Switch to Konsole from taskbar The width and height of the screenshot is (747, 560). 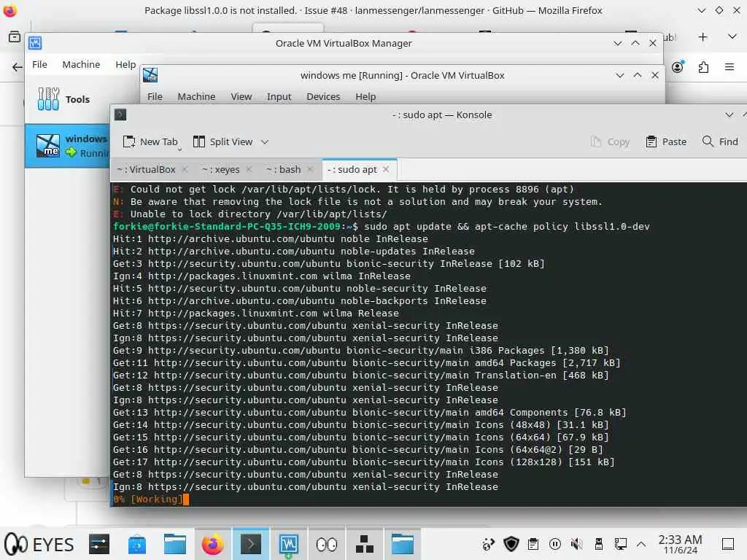point(251,544)
